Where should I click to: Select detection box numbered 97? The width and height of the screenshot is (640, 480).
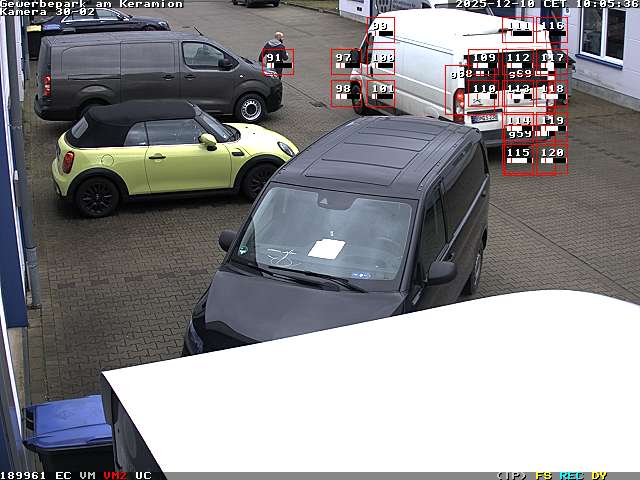[x=345, y=62]
